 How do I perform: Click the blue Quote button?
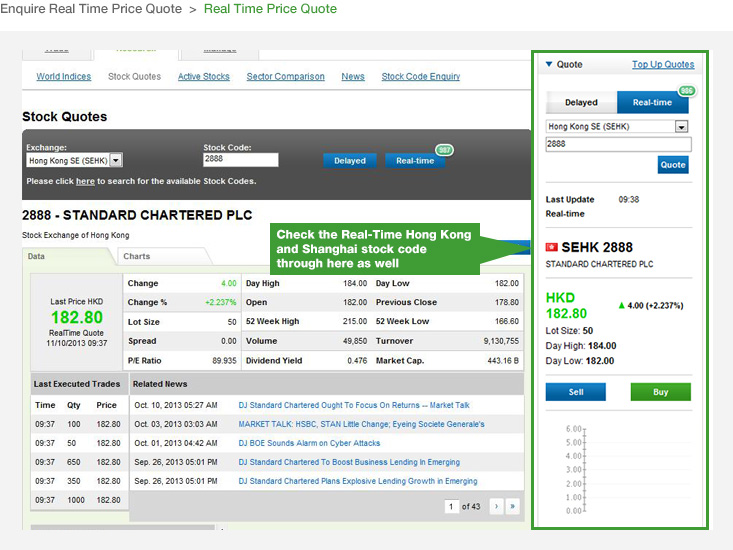click(673, 164)
